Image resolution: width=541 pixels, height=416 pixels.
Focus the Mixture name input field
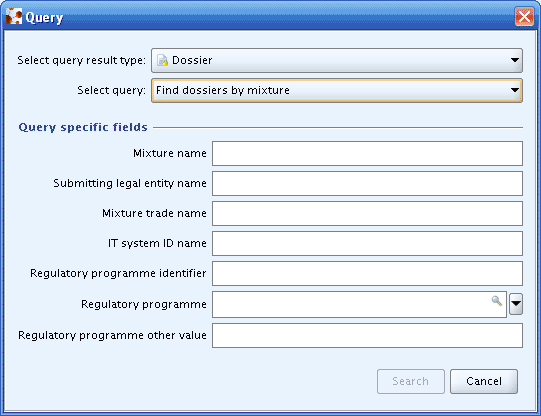(367, 153)
